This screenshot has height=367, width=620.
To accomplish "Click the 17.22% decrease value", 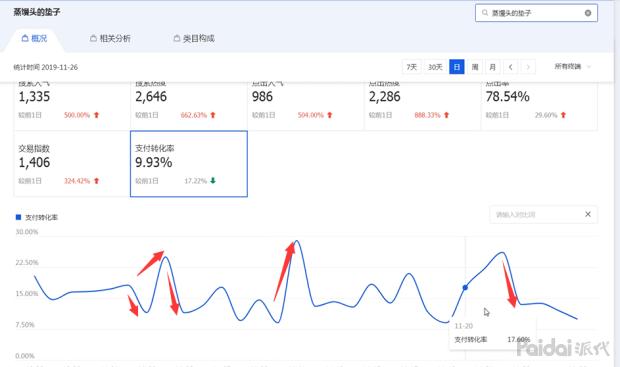I will (196, 181).
